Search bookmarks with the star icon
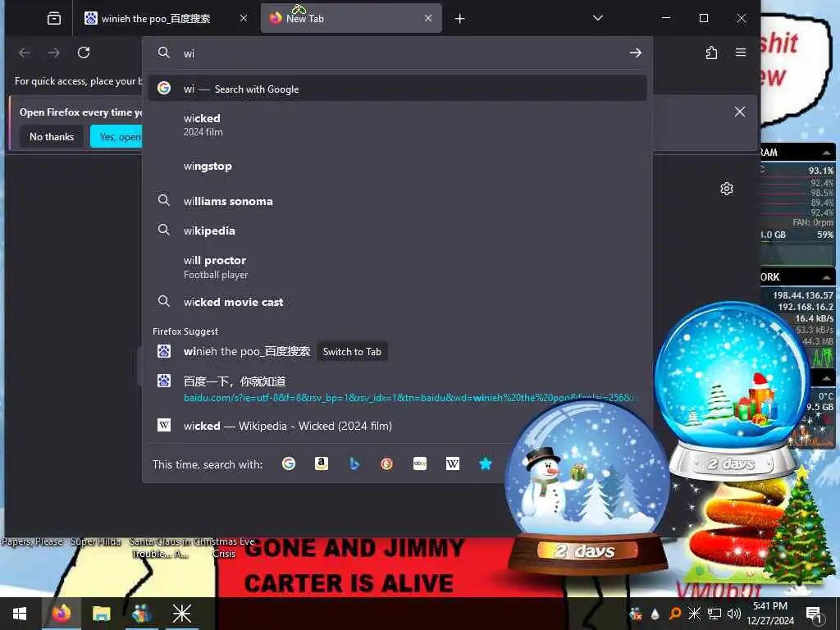The height and width of the screenshot is (630, 840). click(486, 463)
